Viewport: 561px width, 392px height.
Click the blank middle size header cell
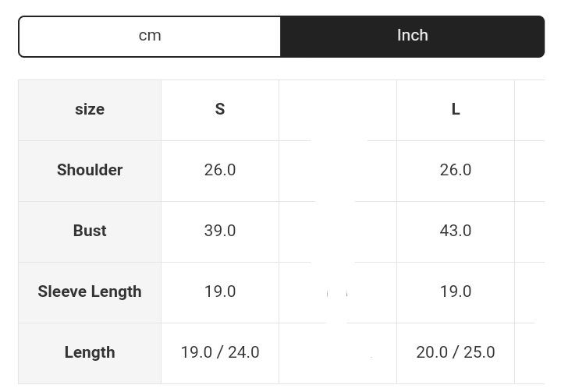tap(338, 110)
